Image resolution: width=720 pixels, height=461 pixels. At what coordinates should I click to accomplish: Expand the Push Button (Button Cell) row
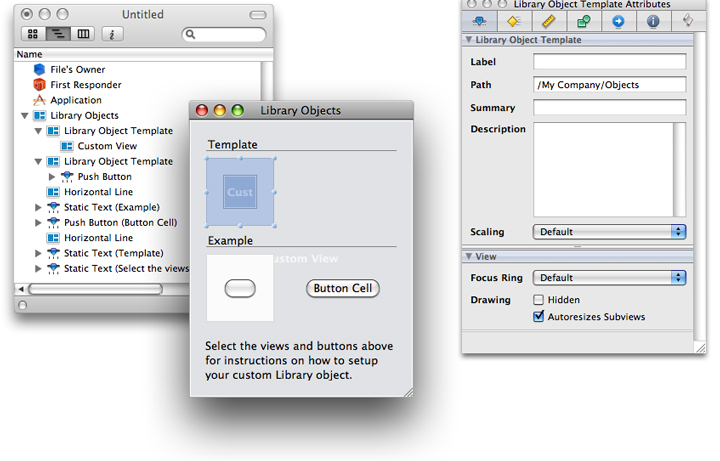click(x=39, y=222)
